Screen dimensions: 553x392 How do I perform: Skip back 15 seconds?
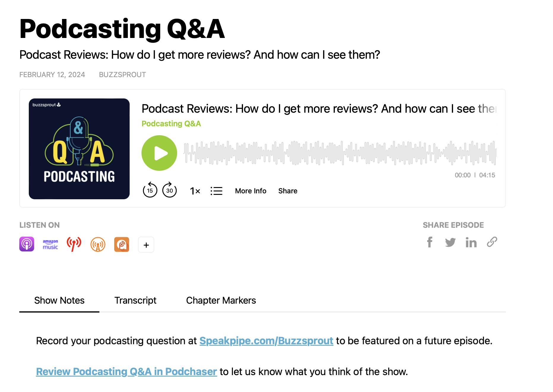coord(150,191)
